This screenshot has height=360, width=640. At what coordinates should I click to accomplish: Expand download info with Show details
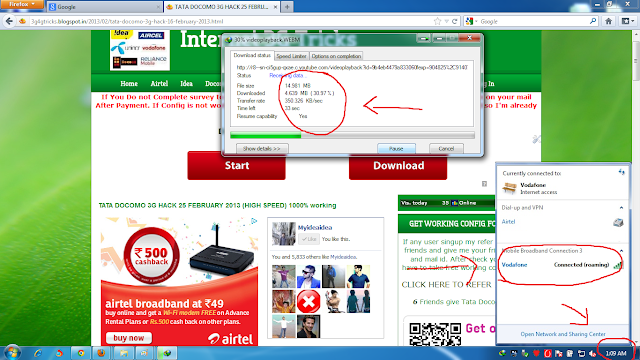click(262, 149)
